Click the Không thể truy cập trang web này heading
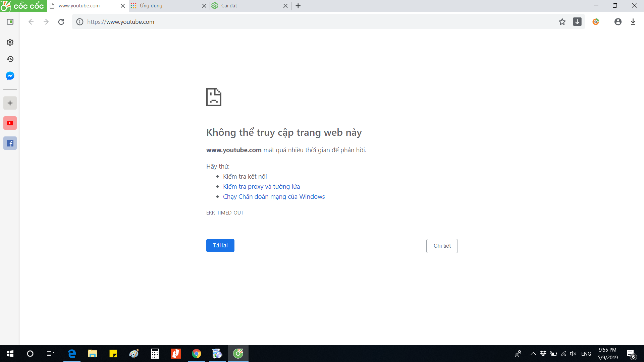 tap(284, 132)
